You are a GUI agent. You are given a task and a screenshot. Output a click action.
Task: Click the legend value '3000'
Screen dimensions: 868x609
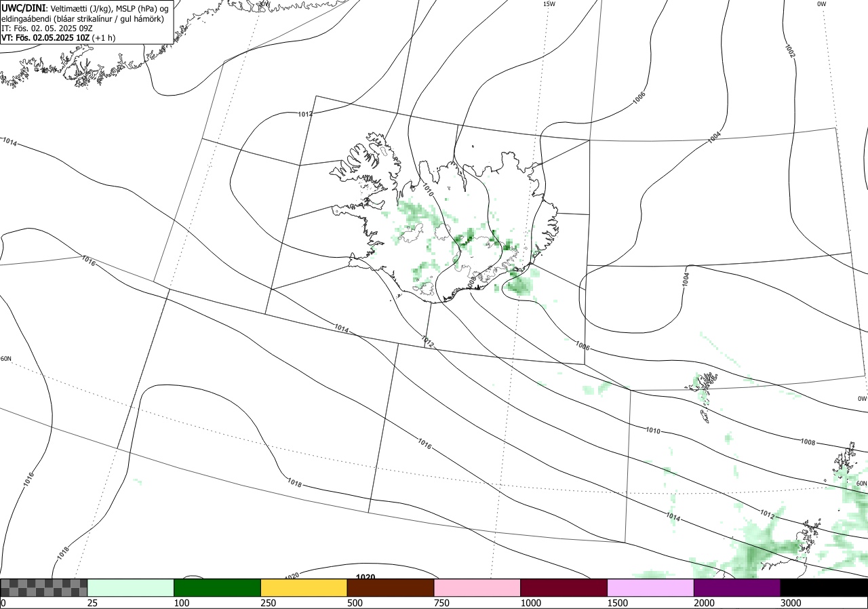[791, 603]
